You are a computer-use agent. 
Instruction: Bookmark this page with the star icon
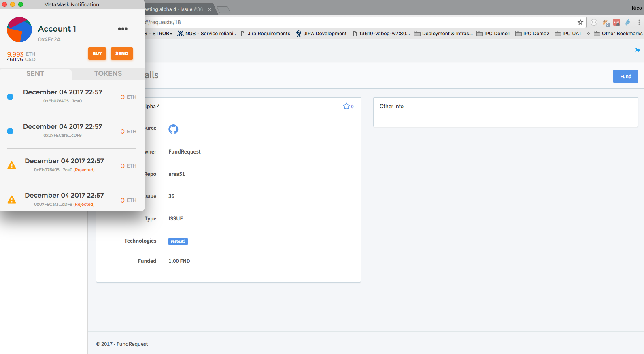580,22
